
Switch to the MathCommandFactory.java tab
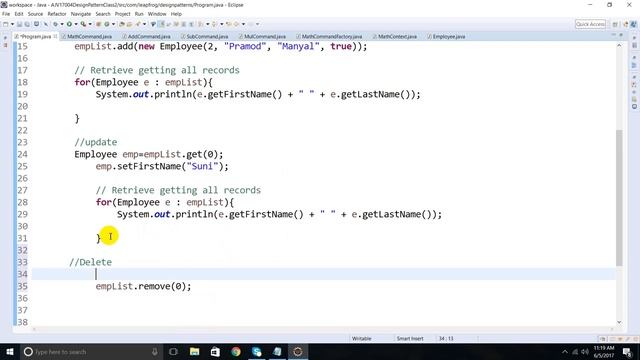click(x=332, y=36)
